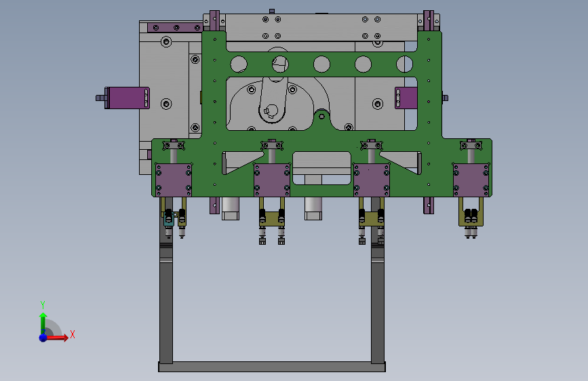Click the green Y axis arrow of the triad

[43, 323]
